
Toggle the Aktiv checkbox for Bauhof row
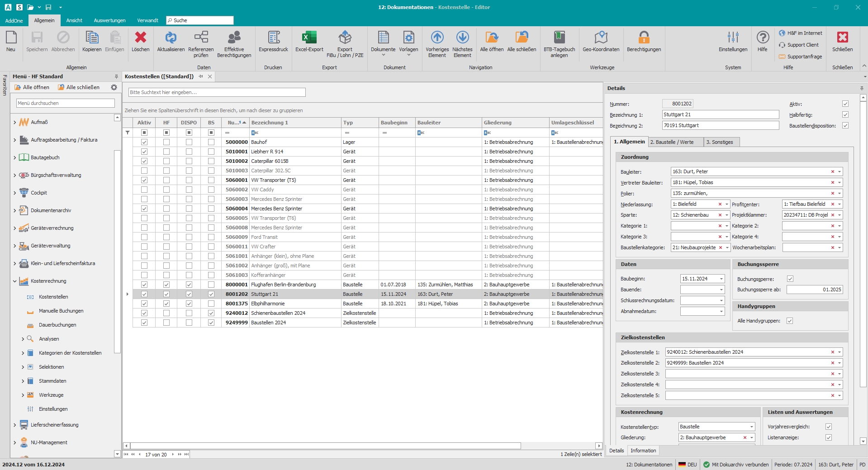tap(144, 142)
